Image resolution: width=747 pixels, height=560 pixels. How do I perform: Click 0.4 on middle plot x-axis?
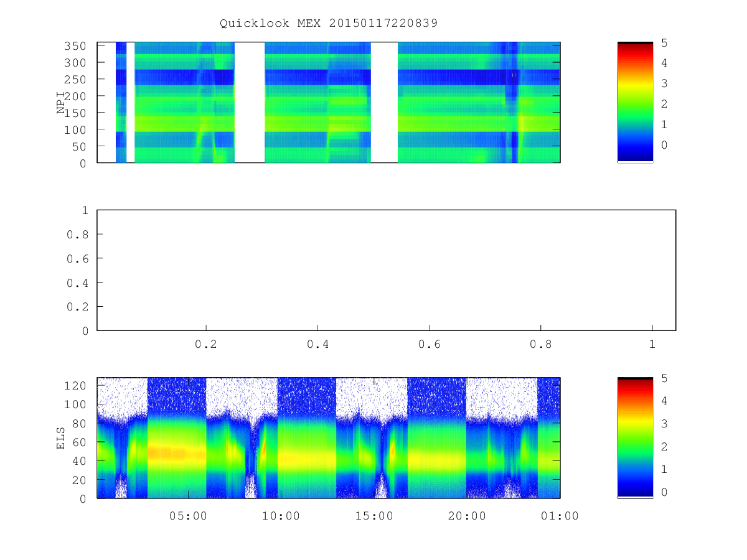(317, 344)
